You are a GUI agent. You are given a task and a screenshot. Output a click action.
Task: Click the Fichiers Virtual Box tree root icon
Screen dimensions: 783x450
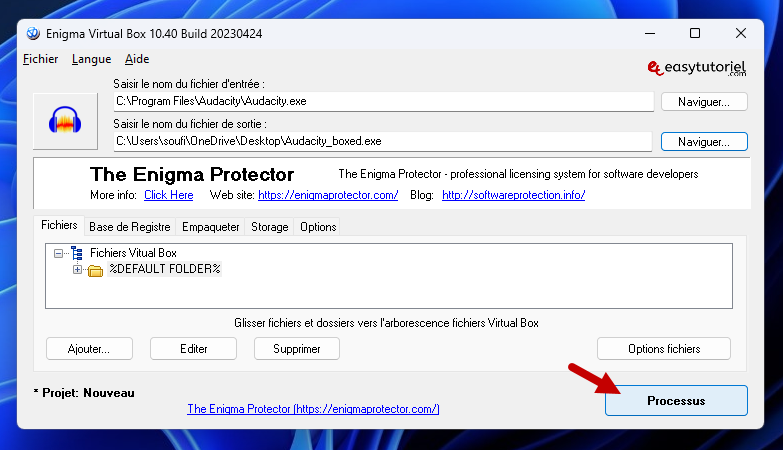pos(77,253)
